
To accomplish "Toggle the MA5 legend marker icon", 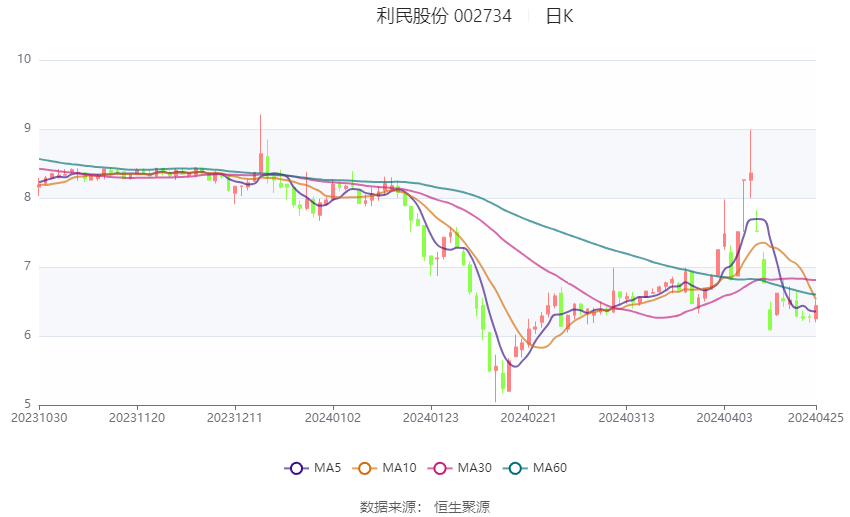I will pyautogui.click(x=296, y=468).
